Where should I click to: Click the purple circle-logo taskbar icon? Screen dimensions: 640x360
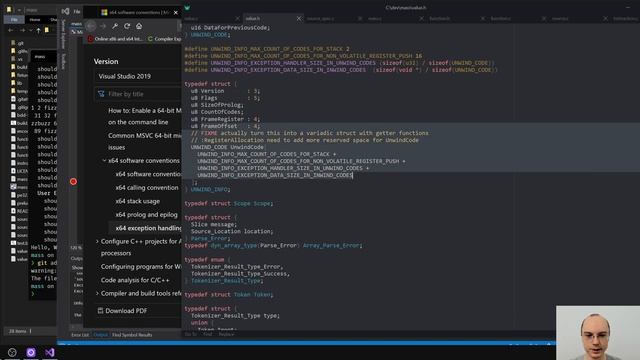31,352
